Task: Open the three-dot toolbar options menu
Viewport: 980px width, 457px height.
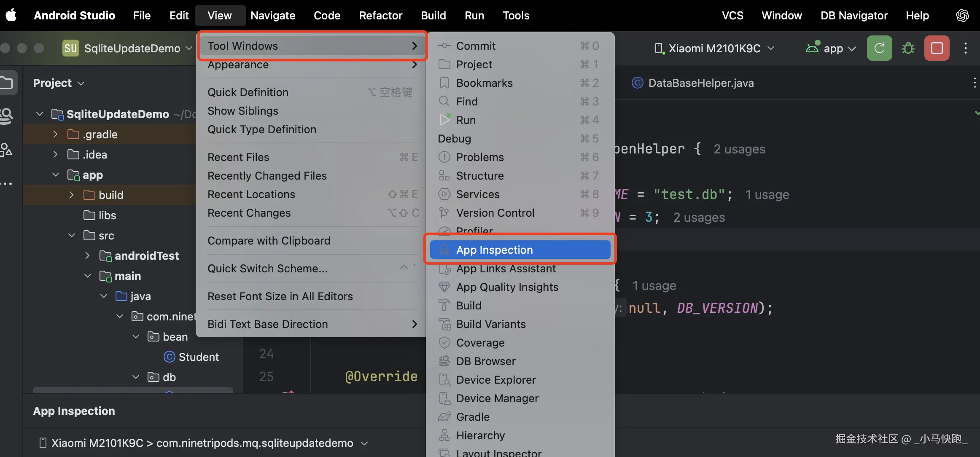Action: pyautogui.click(x=965, y=48)
